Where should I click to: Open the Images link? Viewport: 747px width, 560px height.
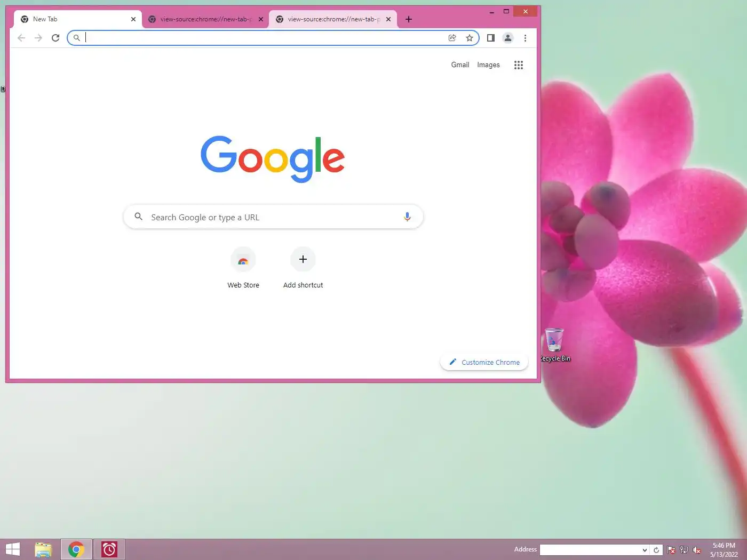488,65
